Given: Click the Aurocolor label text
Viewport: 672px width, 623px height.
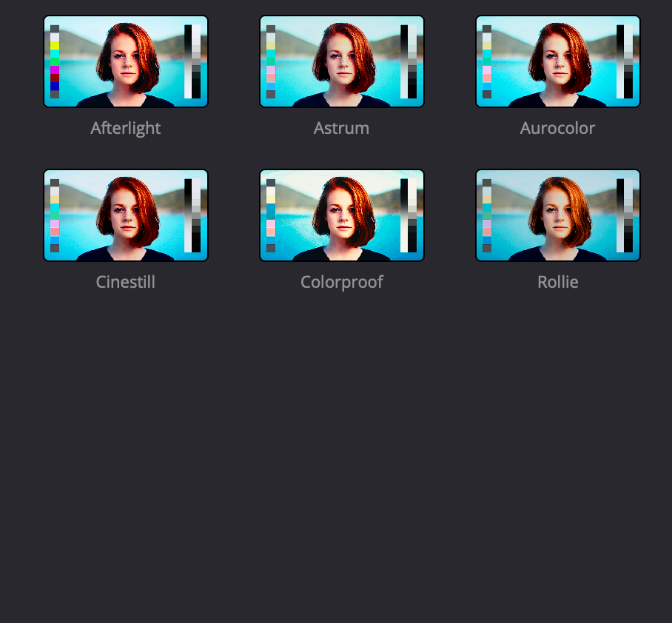Looking at the screenshot, I should pyautogui.click(x=557, y=128).
